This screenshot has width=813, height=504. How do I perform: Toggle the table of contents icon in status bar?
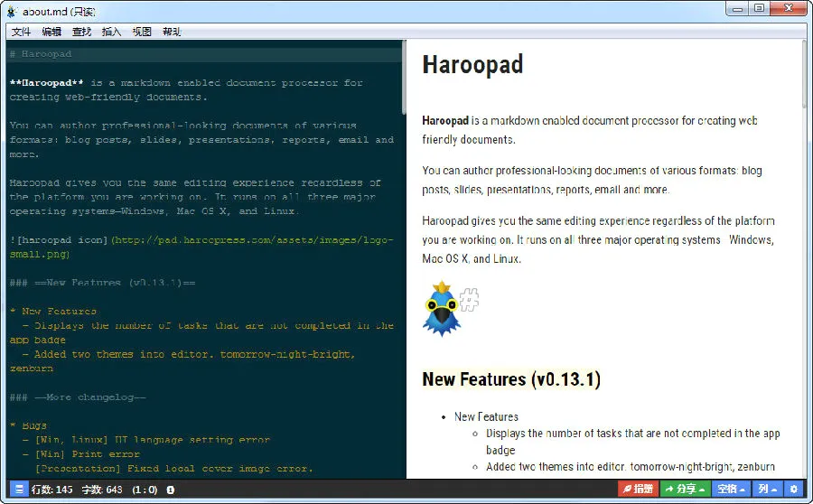click(19, 489)
